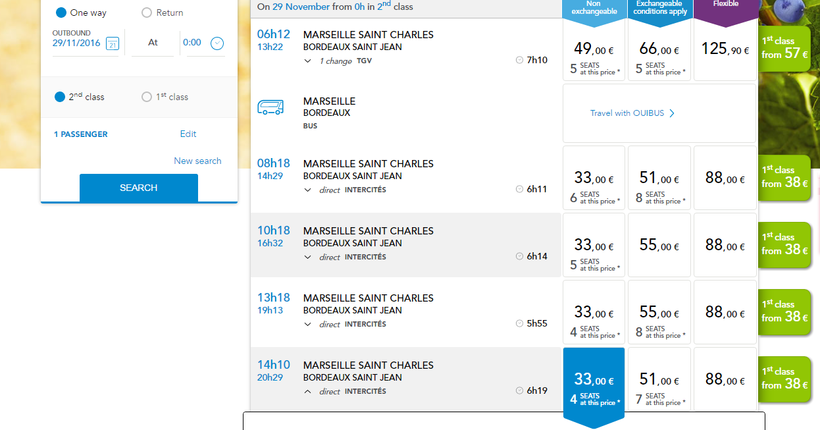Expand details of the 08h18 direct train

[308, 189]
